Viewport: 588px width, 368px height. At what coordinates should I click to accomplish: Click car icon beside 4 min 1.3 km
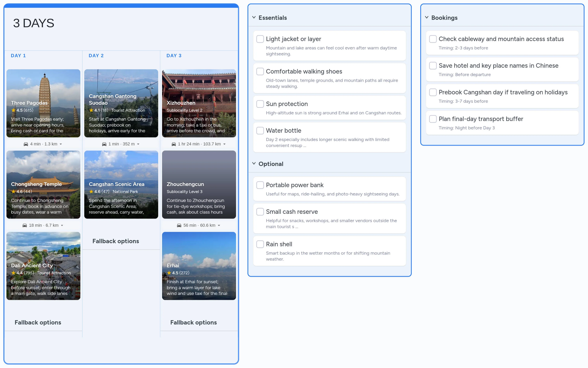click(26, 144)
